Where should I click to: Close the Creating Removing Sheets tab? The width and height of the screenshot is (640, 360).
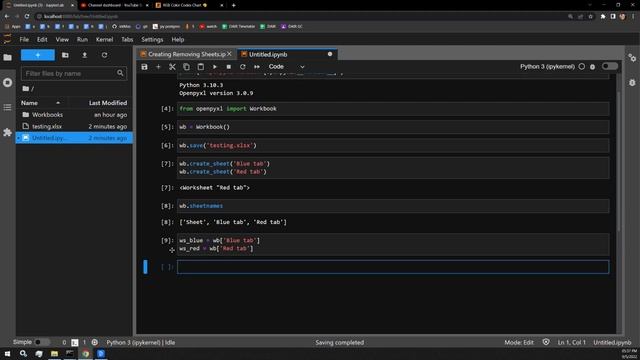229,54
